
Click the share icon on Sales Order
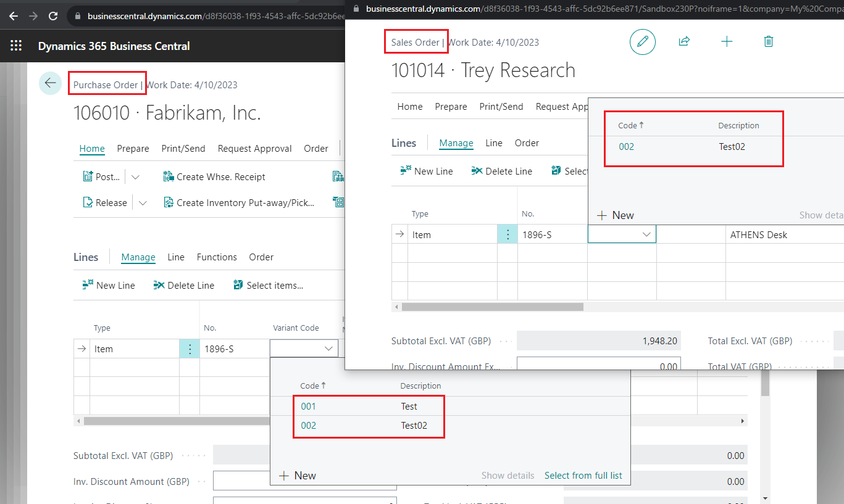(x=684, y=42)
